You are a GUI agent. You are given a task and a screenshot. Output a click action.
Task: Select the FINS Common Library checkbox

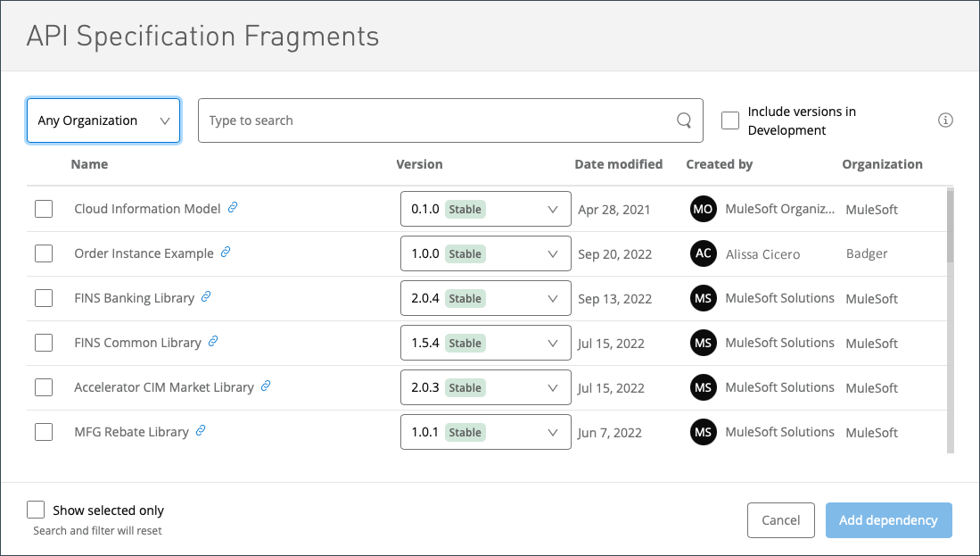pyautogui.click(x=44, y=343)
